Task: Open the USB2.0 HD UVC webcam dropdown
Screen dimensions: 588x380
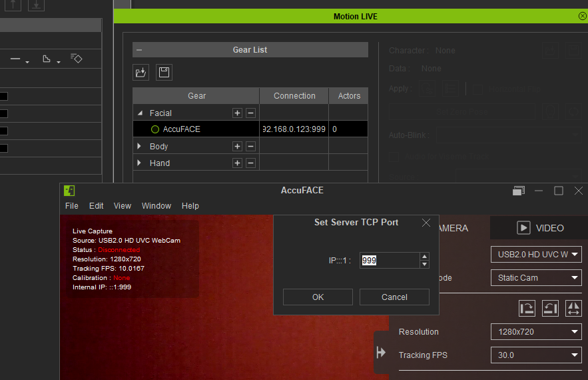Action: click(536, 255)
